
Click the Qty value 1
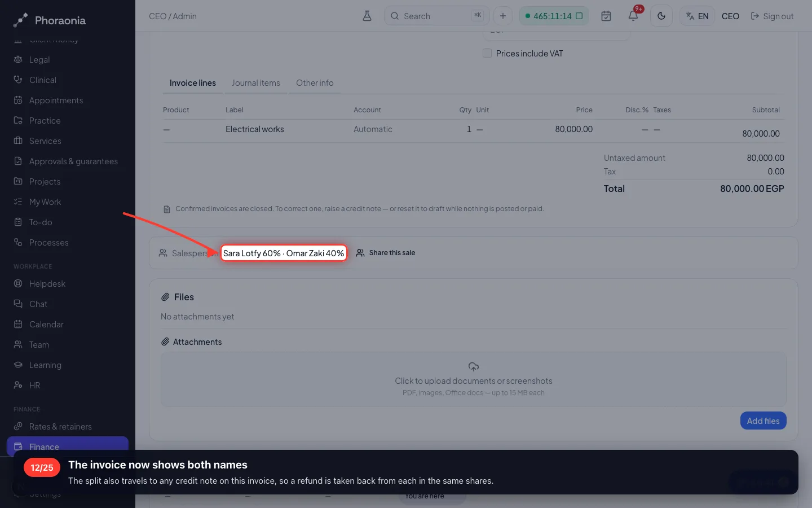(469, 129)
